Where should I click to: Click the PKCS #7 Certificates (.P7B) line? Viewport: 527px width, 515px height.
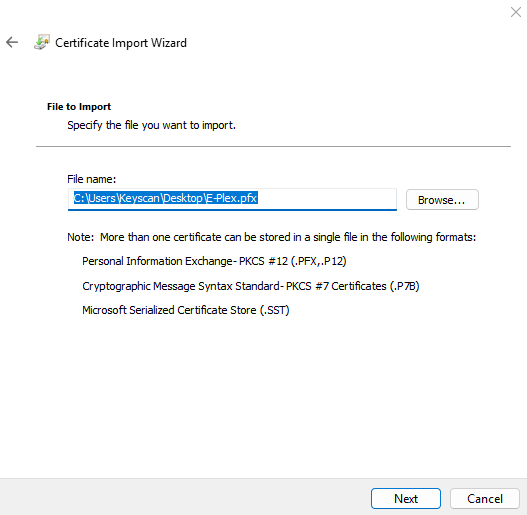[251, 286]
